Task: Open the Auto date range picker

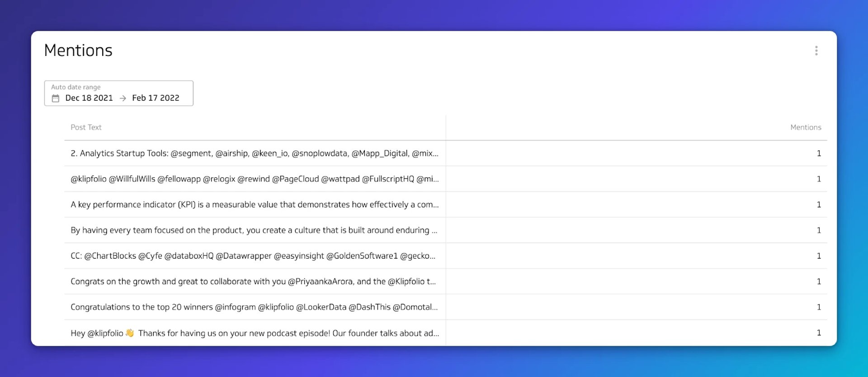Action: [118, 93]
